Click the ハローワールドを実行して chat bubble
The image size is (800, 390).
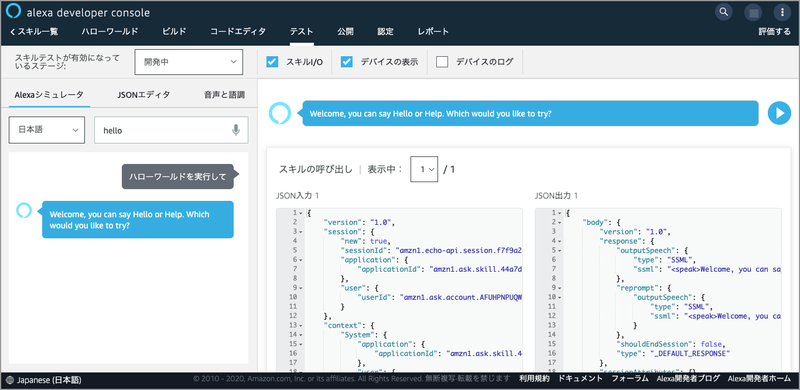[x=178, y=177]
